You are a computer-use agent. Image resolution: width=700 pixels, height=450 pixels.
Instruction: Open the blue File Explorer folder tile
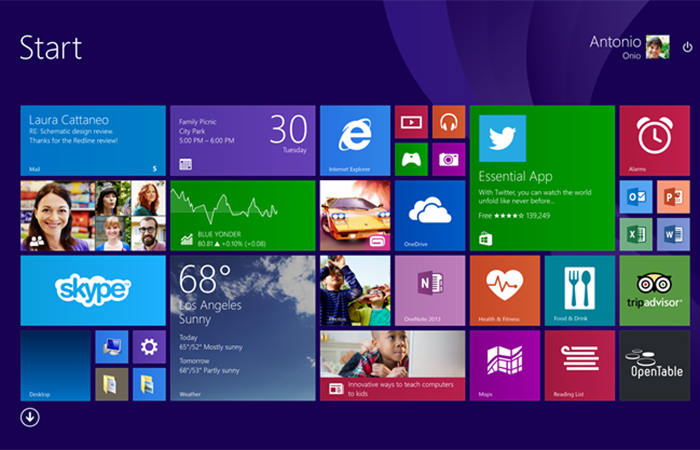coord(149,384)
